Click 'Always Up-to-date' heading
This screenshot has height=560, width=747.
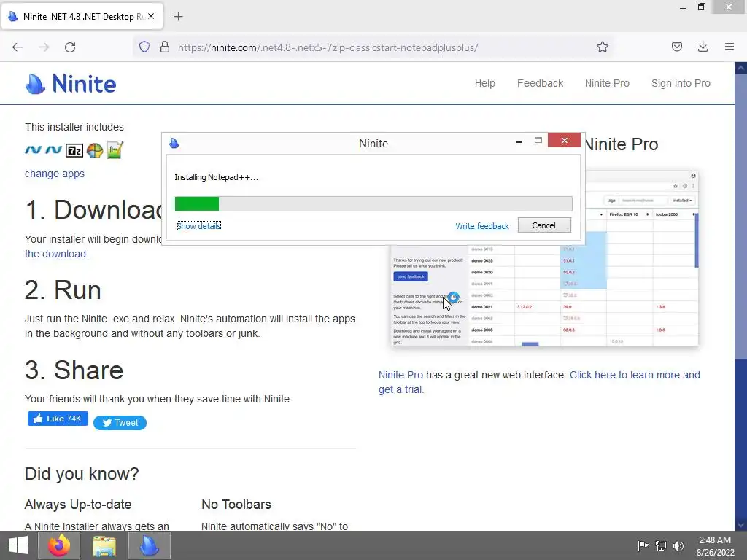point(78,505)
